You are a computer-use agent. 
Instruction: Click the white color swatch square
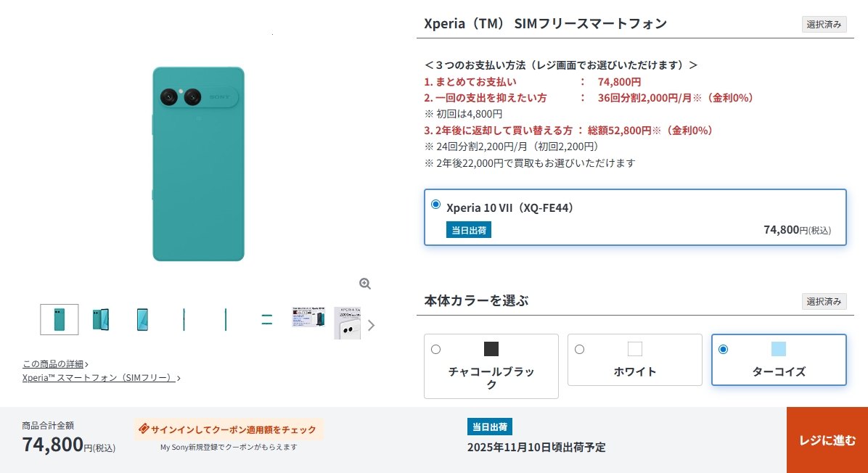[635, 349]
